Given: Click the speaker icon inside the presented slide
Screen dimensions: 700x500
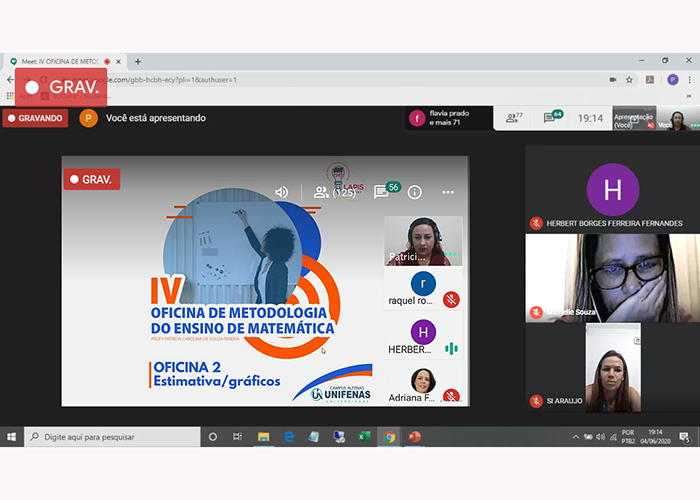Looking at the screenshot, I should click(281, 192).
